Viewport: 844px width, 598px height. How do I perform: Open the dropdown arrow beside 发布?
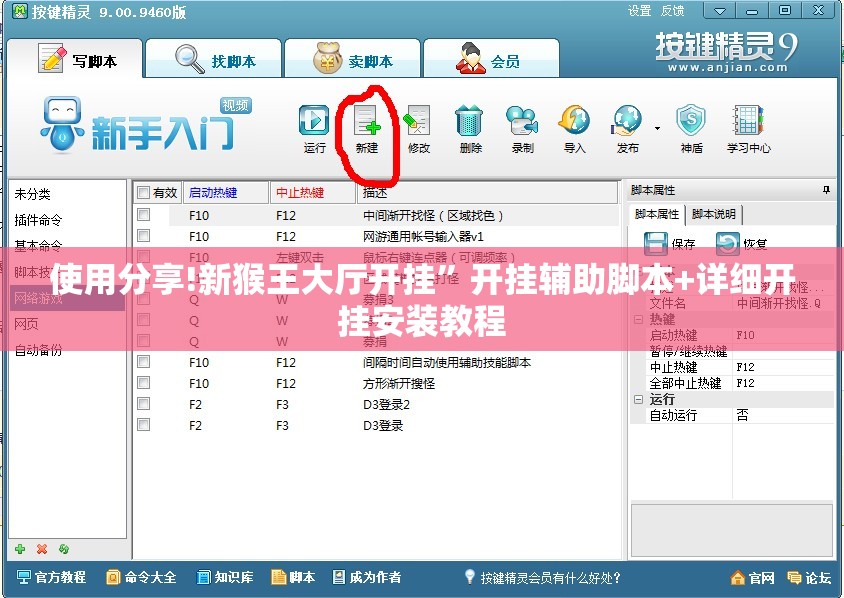[657, 129]
